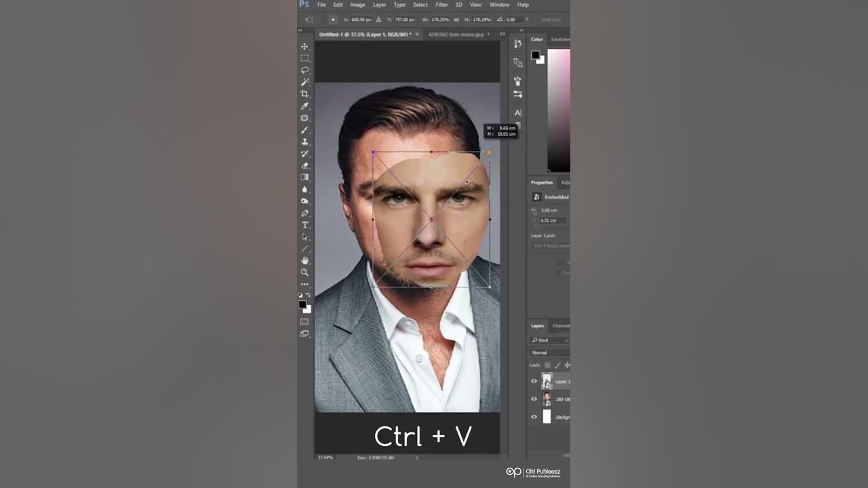Select the Hand tool
Screen dimensions: 868x488
pos(304,261)
